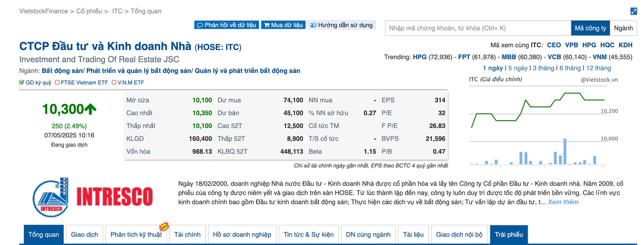Click the HPG trending stock link
The height and width of the screenshot is (245, 644).
tap(420, 57)
